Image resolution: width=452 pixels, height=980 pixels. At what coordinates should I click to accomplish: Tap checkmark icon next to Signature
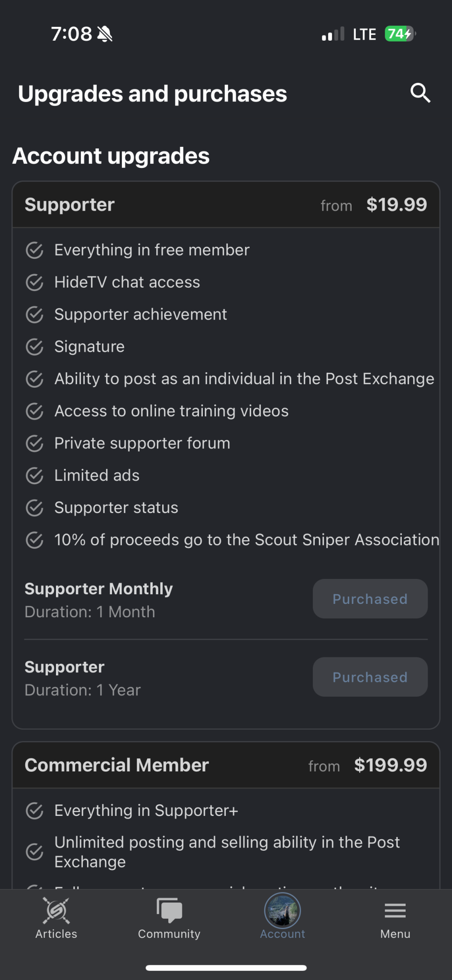tap(34, 346)
